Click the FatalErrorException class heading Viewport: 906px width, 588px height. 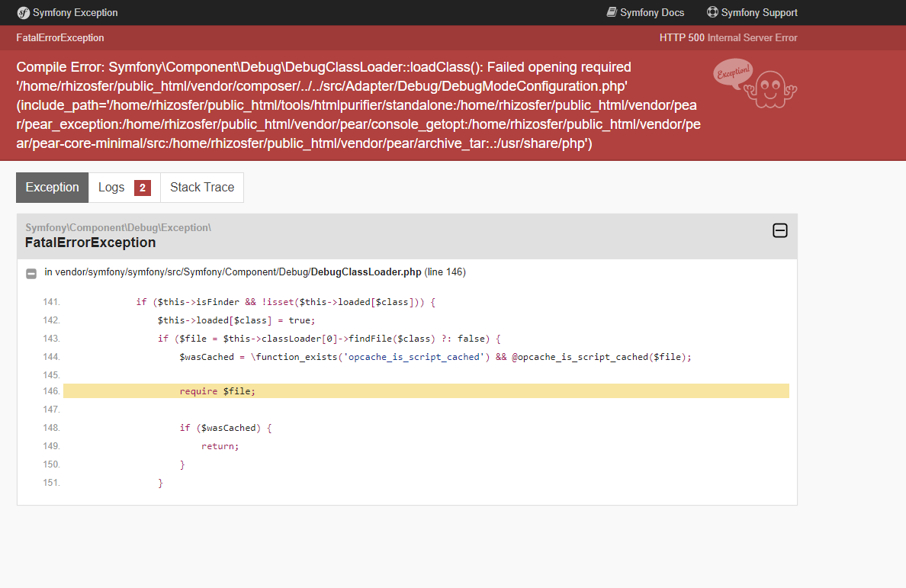pos(91,243)
